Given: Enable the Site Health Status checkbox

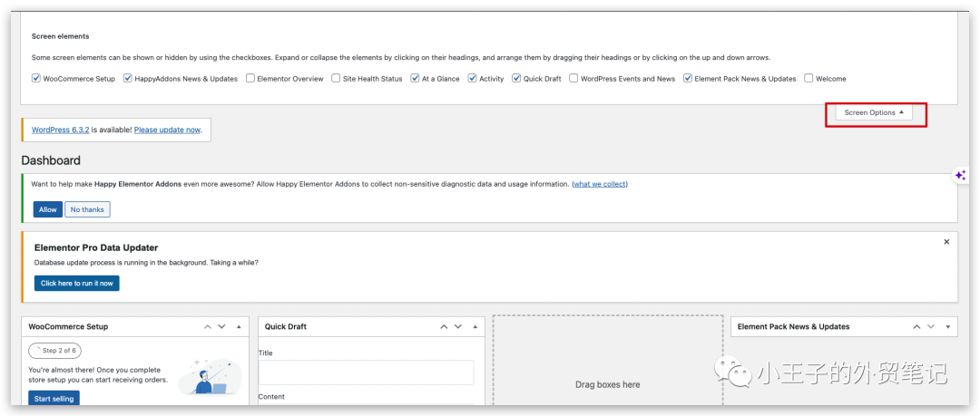Looking at the screenshot, I should click(x=336, y=79).
